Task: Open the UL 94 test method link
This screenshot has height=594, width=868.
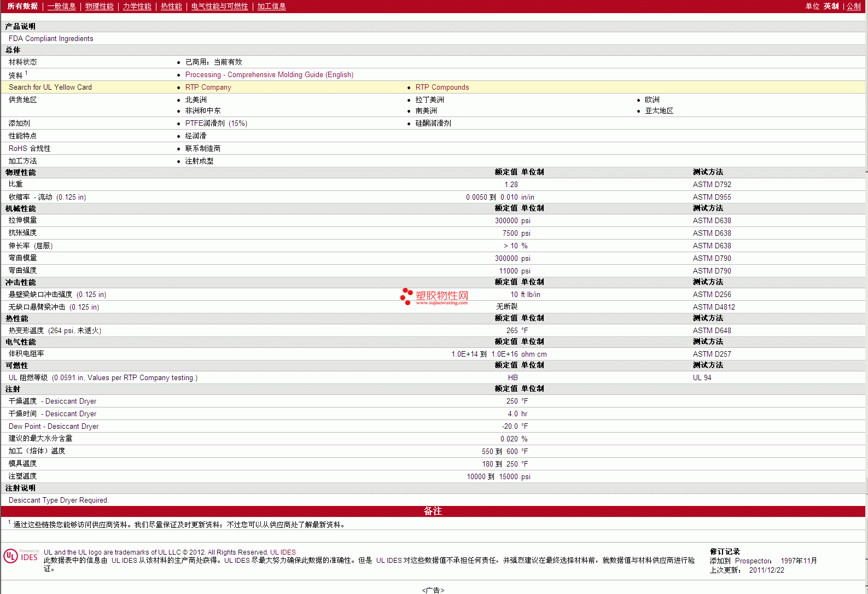Action: point(702,378)
